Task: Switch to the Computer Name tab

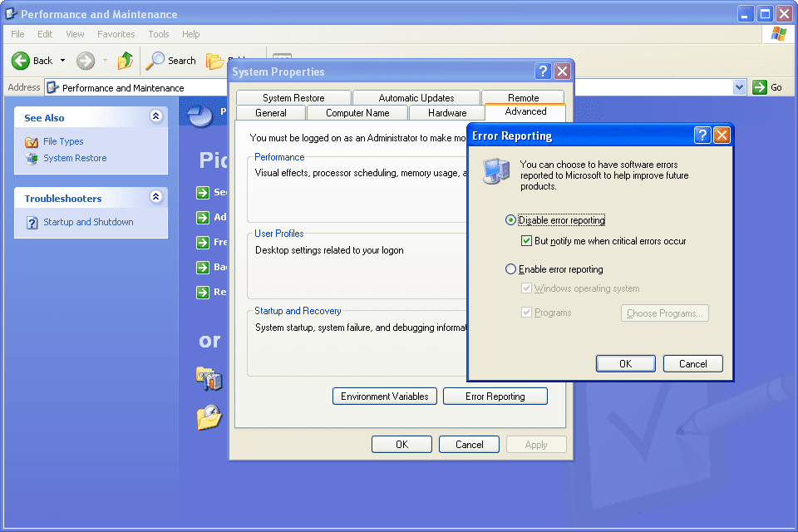Action: (x=357, y=113)
